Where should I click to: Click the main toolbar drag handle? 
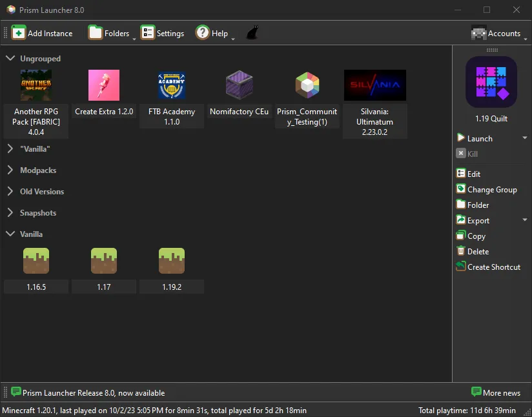click(5, 33)
